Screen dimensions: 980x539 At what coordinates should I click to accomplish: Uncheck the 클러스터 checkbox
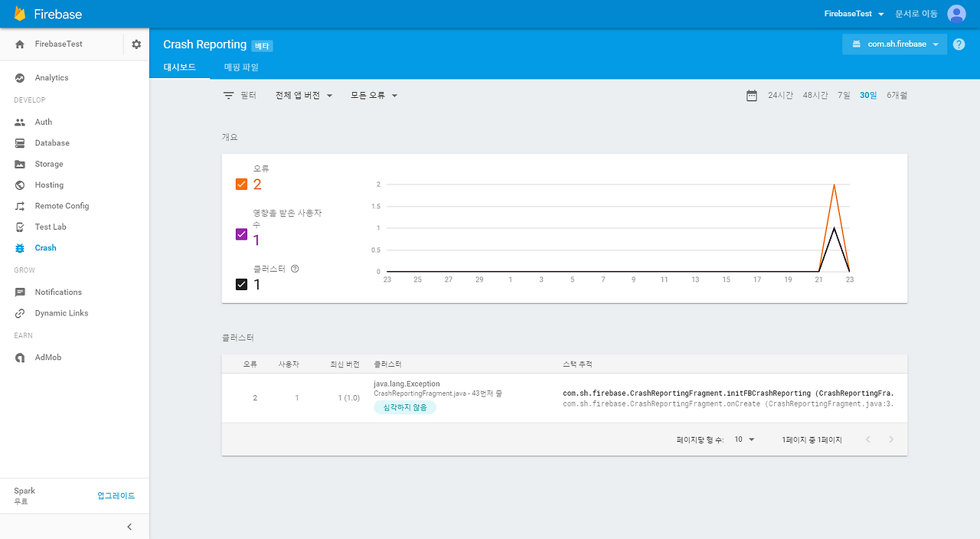pos(242,284)
